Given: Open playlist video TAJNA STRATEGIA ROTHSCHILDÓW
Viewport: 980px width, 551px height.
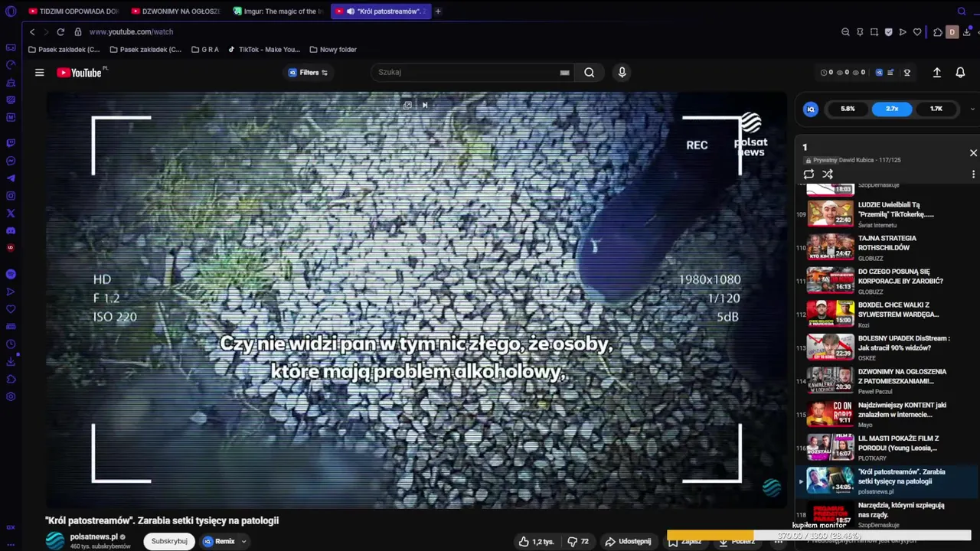Looking at the screenshot, I should pos(886,247).
